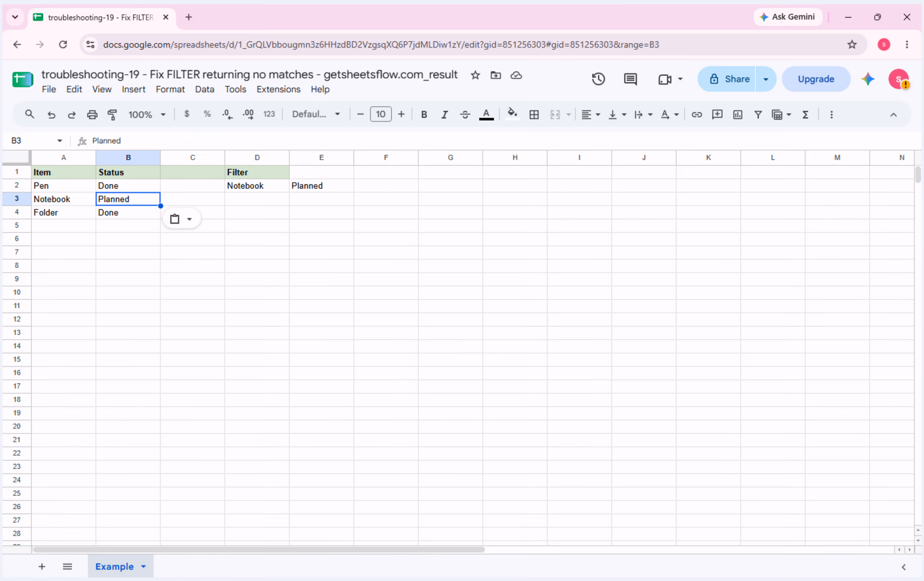
Task: Toggle strikethrough formatting
Action: click(465, 114)
